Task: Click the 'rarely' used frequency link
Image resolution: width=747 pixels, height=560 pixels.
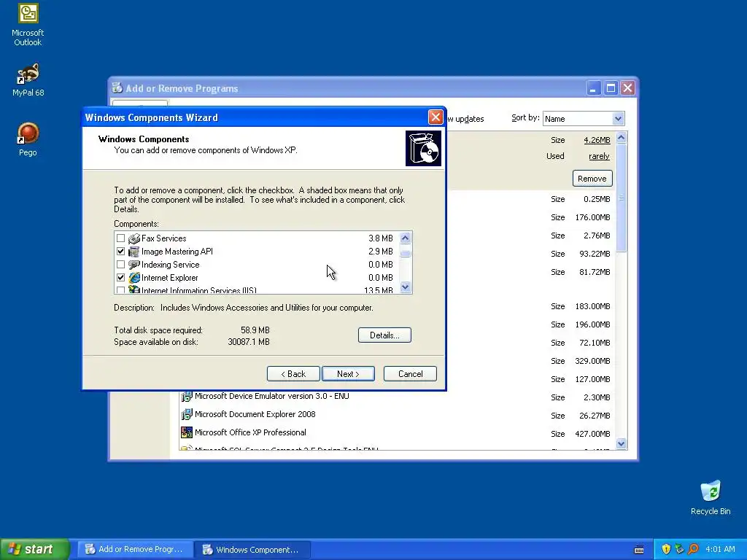Action: tap(599, 156)
